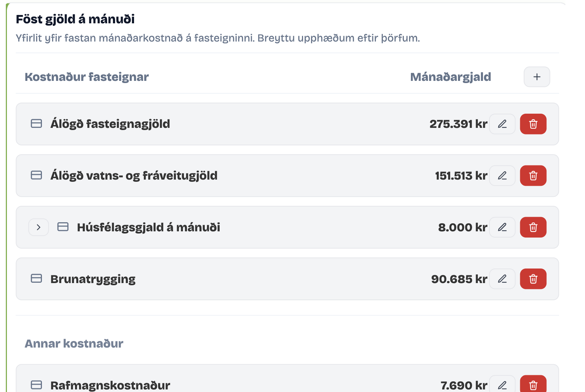Delete the Álögð fasteignagjöld row
The height and width of the screenshot is (392, 585).
(x=533, y=124)
